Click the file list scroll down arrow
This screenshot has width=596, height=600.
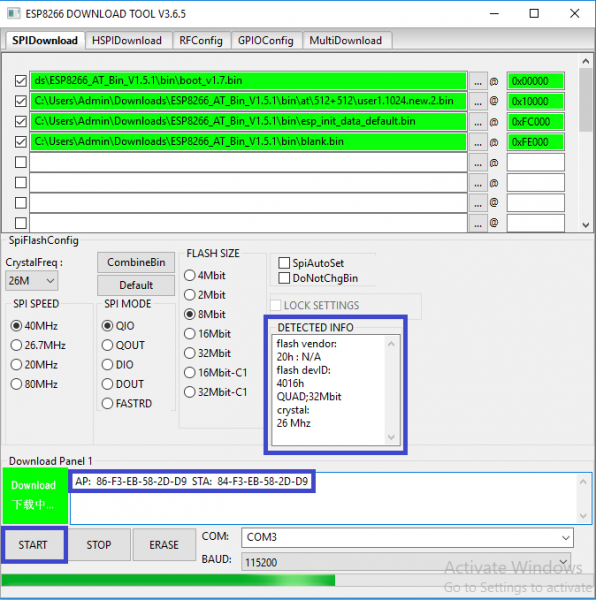[x=586, y=225]
